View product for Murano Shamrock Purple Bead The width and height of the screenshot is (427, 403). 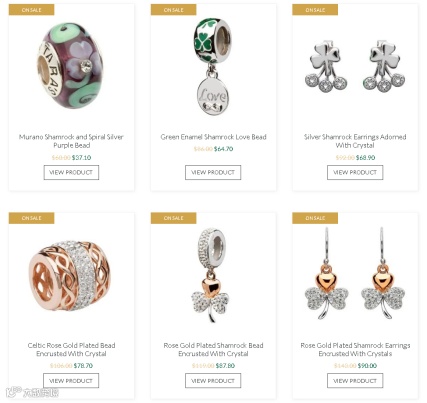[71, 172]
